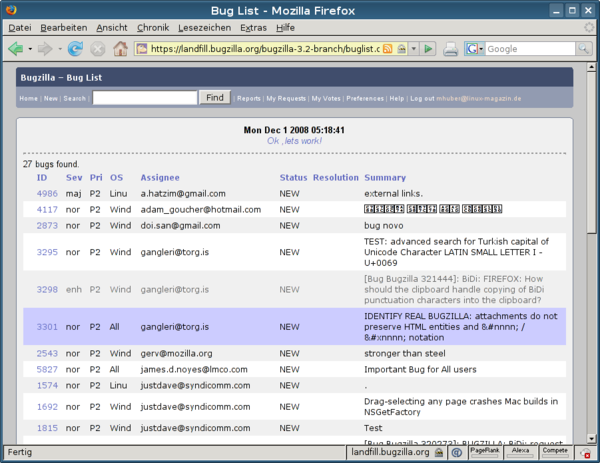Open the My Votes link
This screenshot has height=463, width=600.
(x=326, y=98)
